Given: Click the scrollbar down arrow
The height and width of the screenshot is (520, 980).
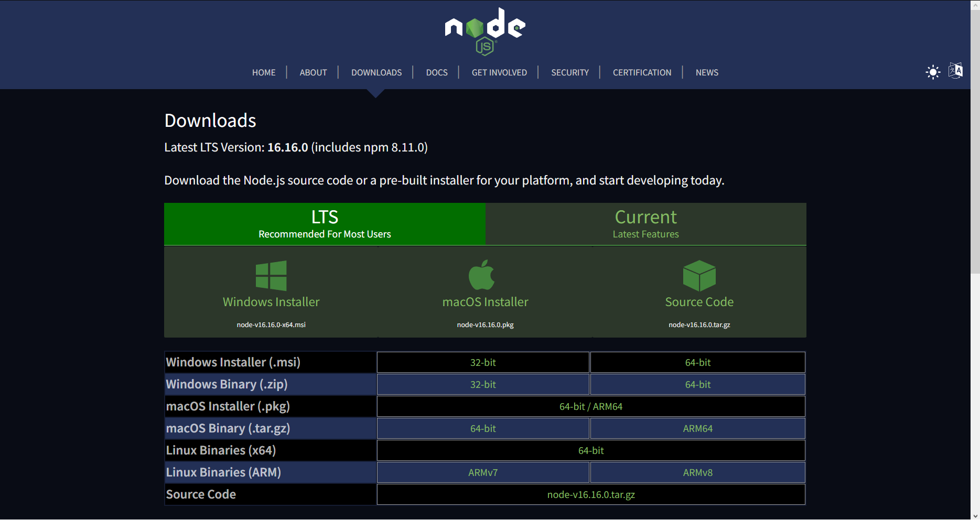Looking at the screenshot, I should click(975, 516).
